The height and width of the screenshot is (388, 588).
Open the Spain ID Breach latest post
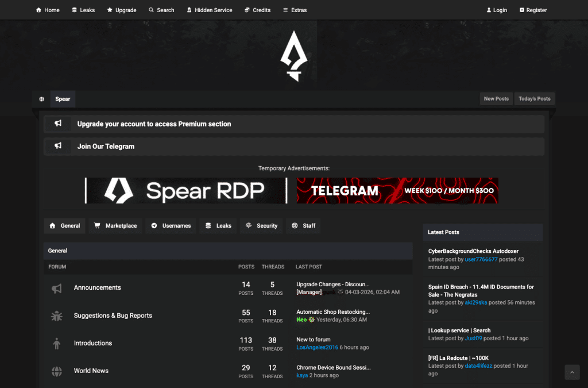481,291
